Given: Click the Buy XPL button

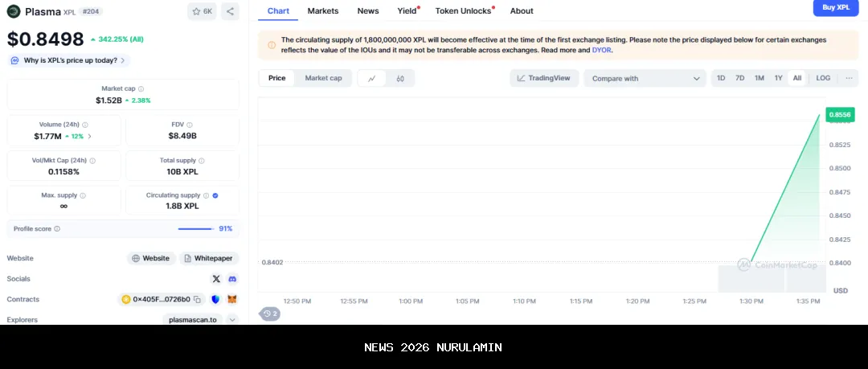Looking at the screenshot, I should [x=835, y=8].
